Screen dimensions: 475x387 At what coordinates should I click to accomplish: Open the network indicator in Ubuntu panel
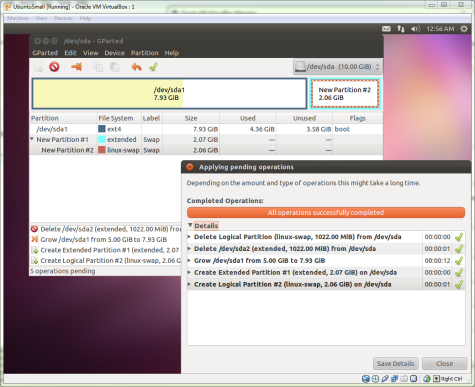click(401, 29)
